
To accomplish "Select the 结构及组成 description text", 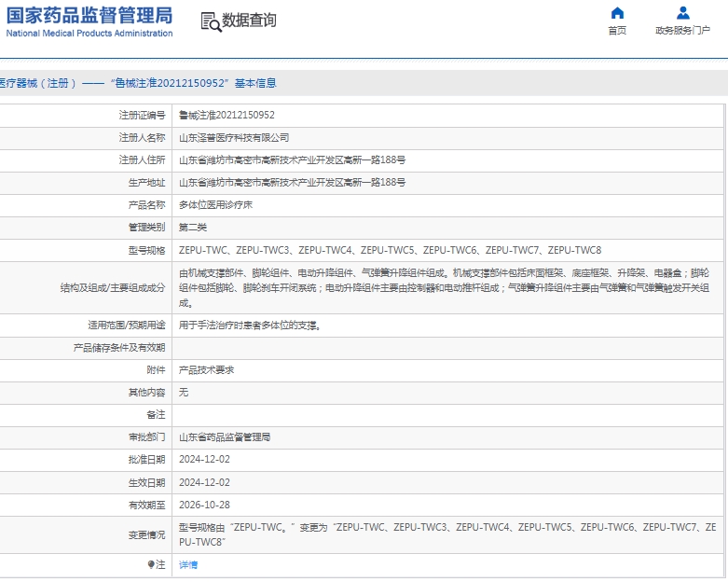I will [x=444, y=288].
